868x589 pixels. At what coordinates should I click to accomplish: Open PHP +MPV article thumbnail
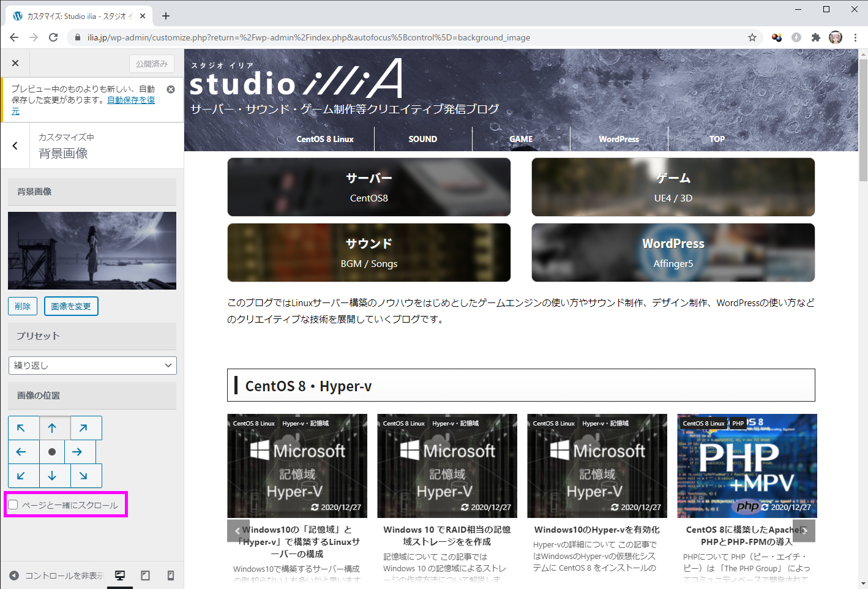(747, 466)
